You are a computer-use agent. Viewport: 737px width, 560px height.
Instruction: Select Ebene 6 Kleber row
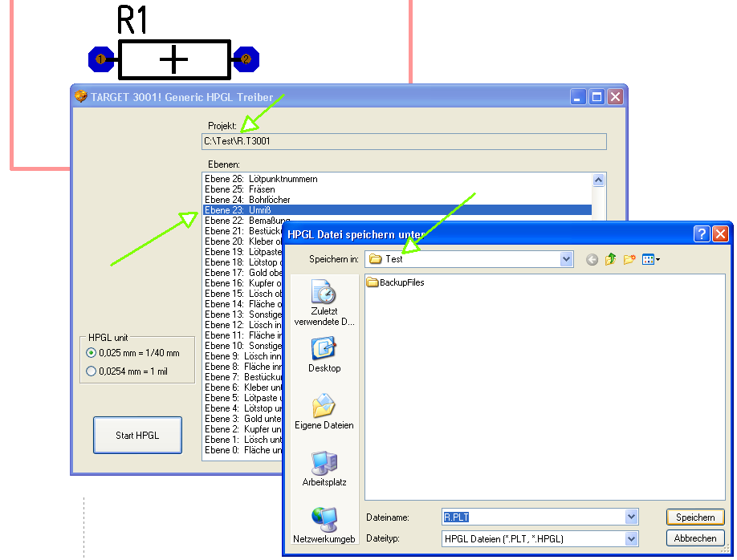[x=242, y=388]
